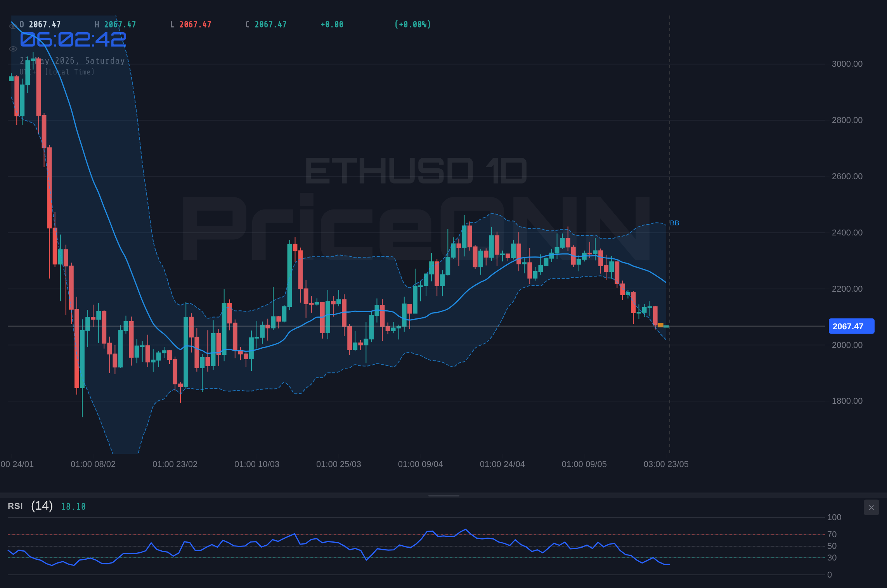
Task: Click the RSI 70 scale label
Action: point(832,534)
